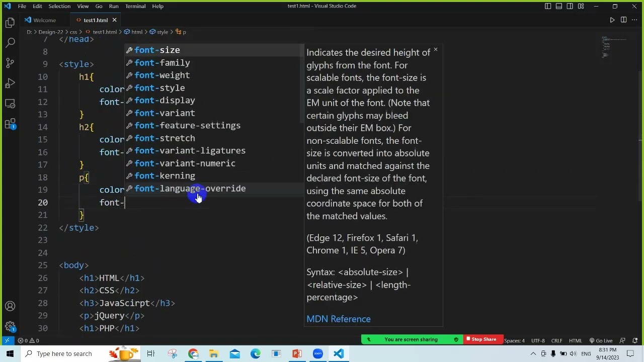This screenshot has width=644, height=362.
Task: Open the feedback icon in status bar
Action: 622,340
